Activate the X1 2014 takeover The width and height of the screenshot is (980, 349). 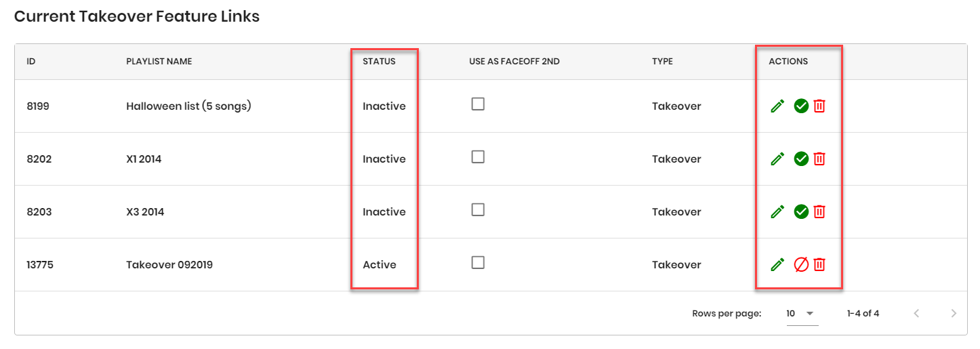(x=801, y=159)
